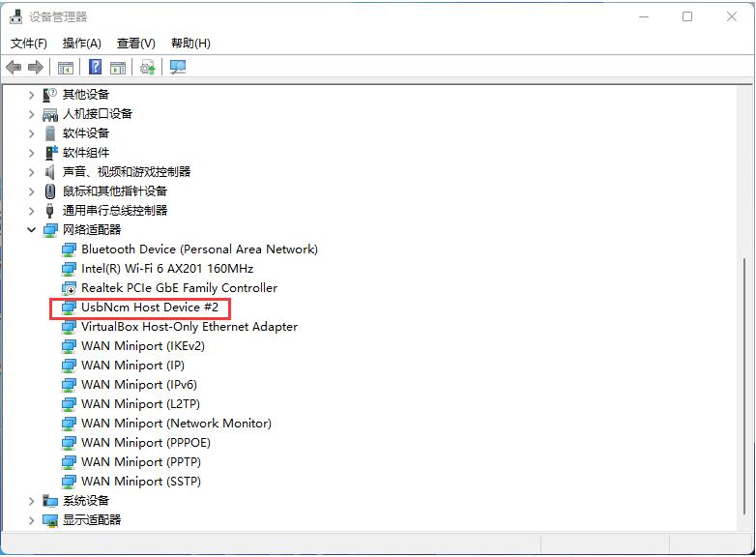
Task: Click the Realtek PCIe GbE adapter icon
Action: (x=69, y=288)
